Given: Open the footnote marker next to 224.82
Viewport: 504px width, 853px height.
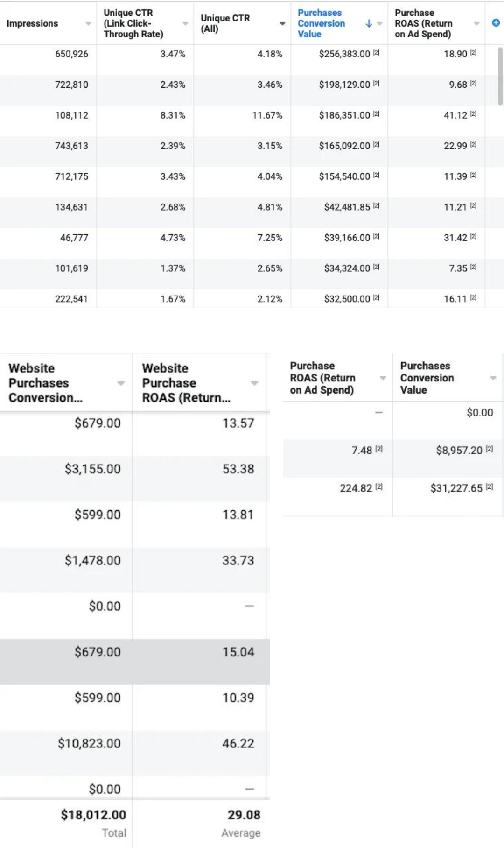Looking at the screenshot, I should point(379,486).
